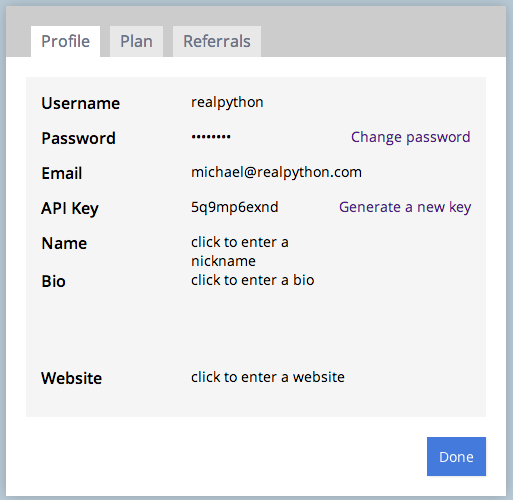Click Generate a new key link
Viewport: 513px width, 500px height.
[x=405, y=207]
